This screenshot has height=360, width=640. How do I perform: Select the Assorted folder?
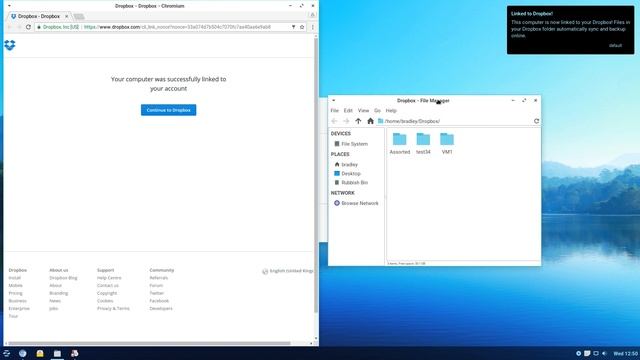[400, 143]
